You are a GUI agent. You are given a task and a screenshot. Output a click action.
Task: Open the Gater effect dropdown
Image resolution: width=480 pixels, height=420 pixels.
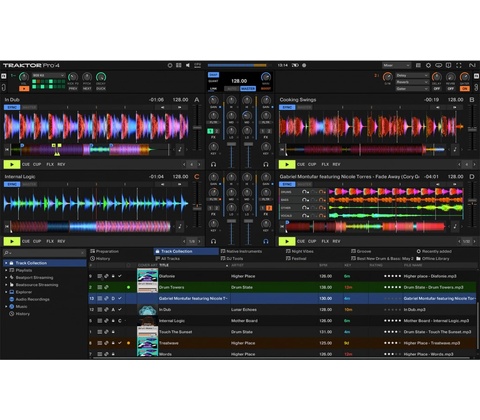pos(412,89)
